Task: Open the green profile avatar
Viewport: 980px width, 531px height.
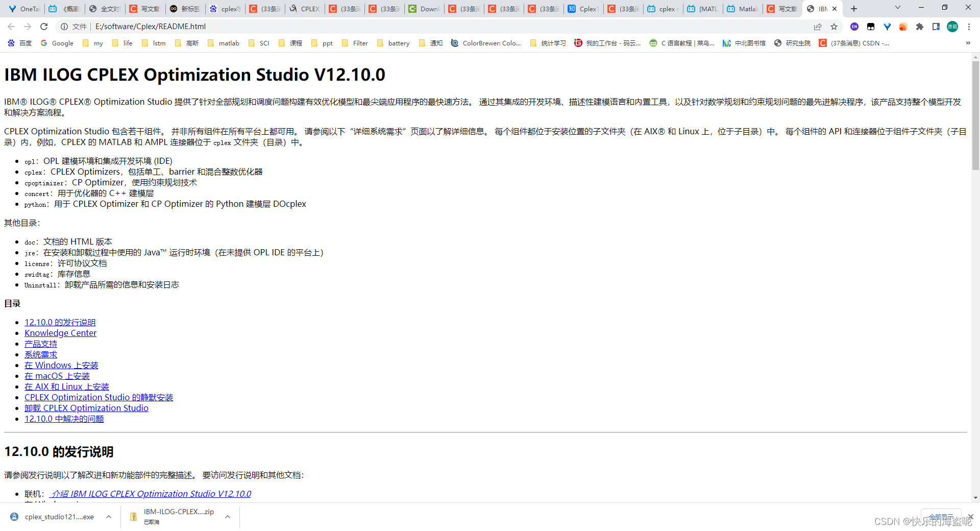Action: (952, 27)
